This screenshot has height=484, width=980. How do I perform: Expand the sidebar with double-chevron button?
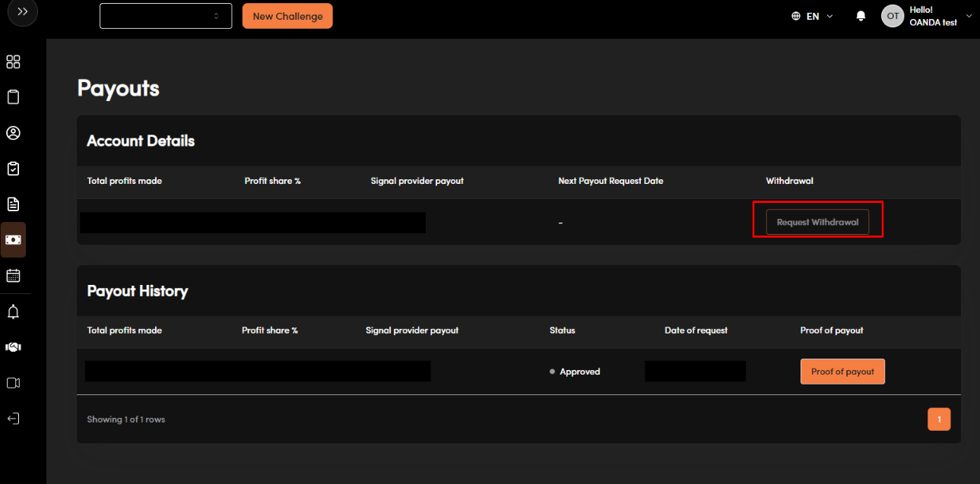click(x=23, y=12)
